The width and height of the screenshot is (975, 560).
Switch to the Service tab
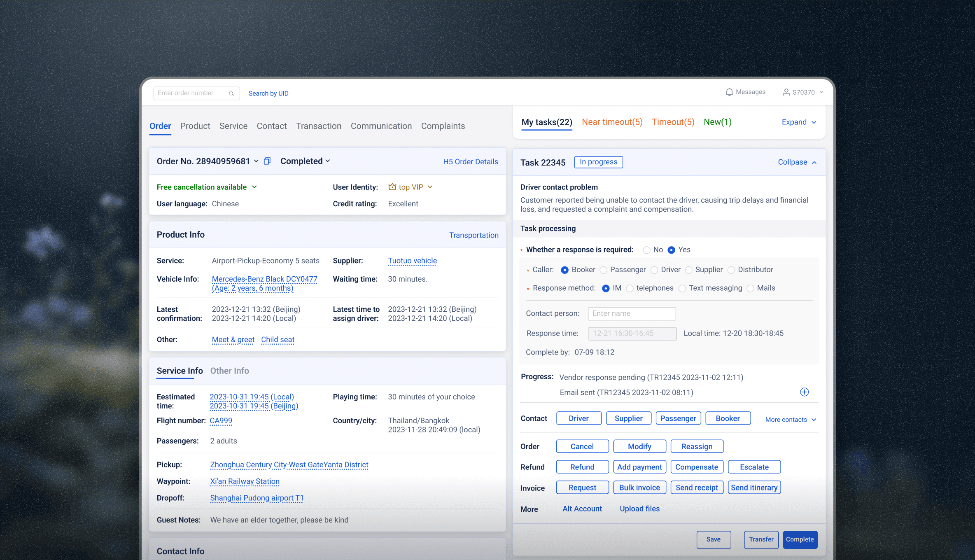tap(233, 126)
